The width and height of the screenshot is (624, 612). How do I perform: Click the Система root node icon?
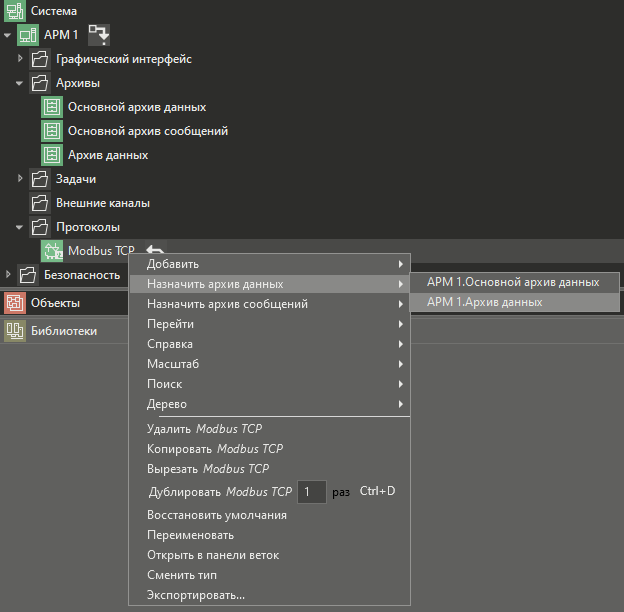coord(15,11)
